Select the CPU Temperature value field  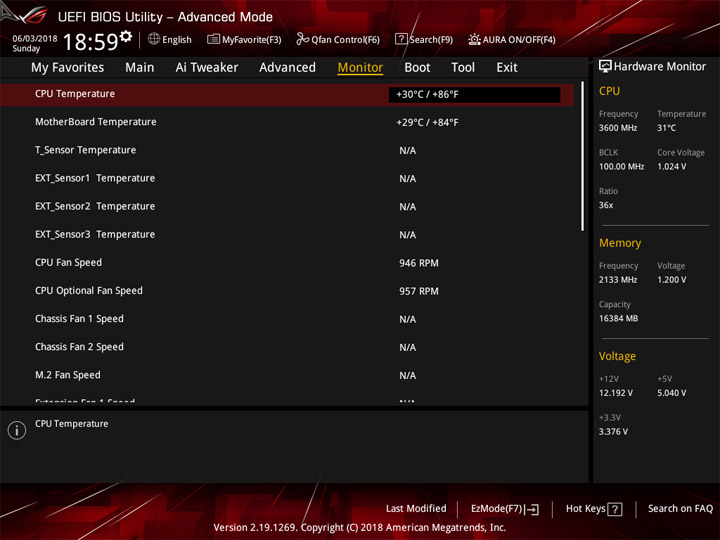coord(474,95)
